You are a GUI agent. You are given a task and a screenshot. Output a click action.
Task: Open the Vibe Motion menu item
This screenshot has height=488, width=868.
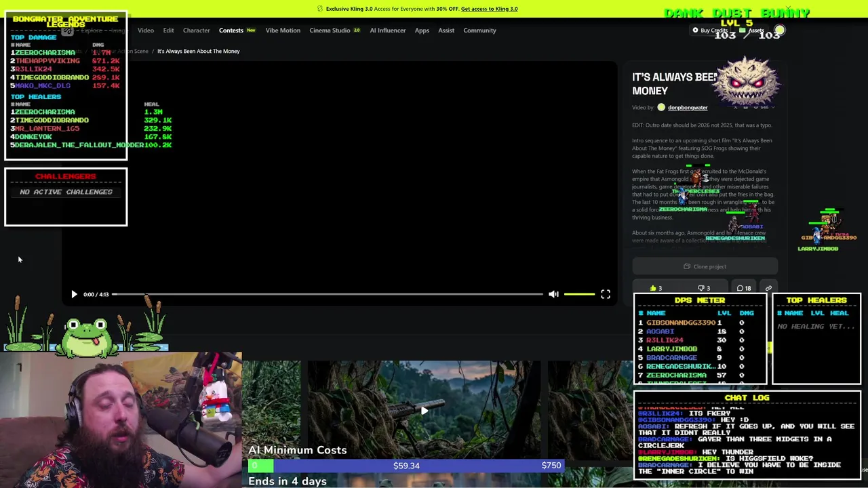tap(283, 30)
